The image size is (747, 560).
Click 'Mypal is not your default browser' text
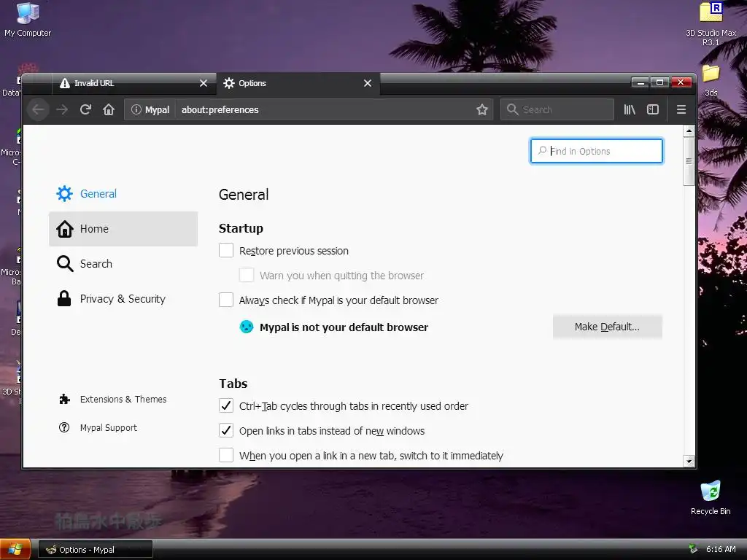(x=344, y=327)
